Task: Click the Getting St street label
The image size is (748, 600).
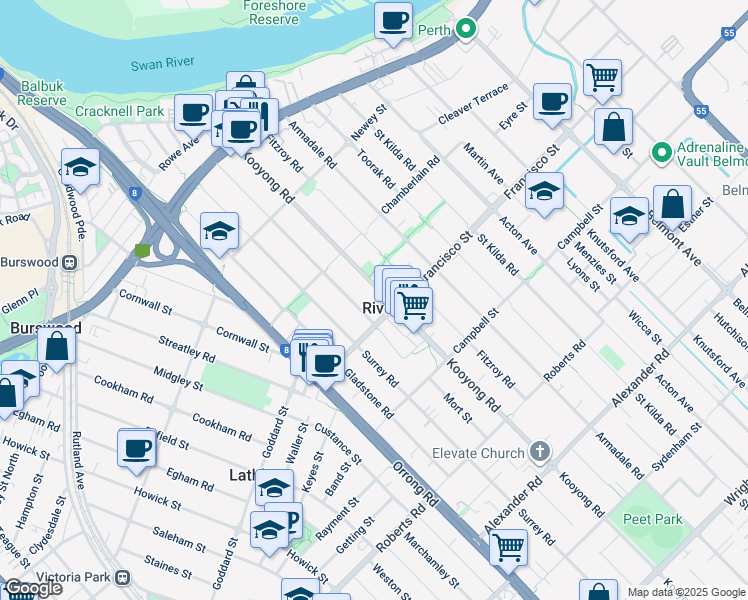Action: tap(355, 536)
